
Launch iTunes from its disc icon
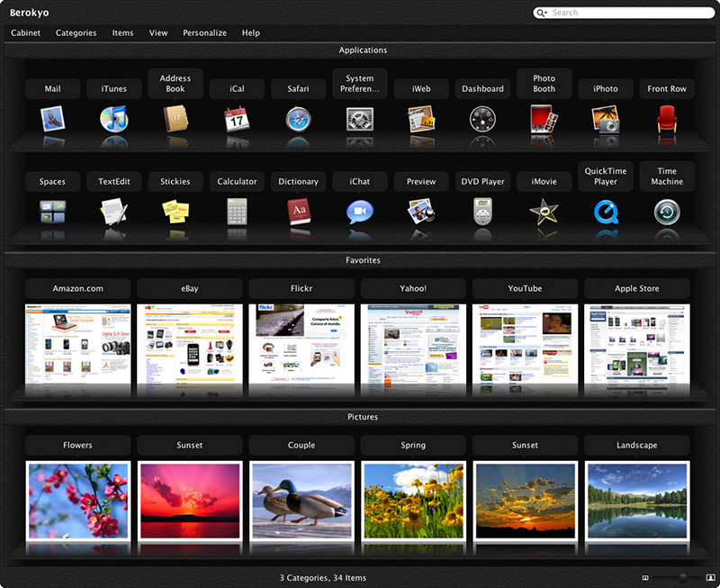coord(114,119)
